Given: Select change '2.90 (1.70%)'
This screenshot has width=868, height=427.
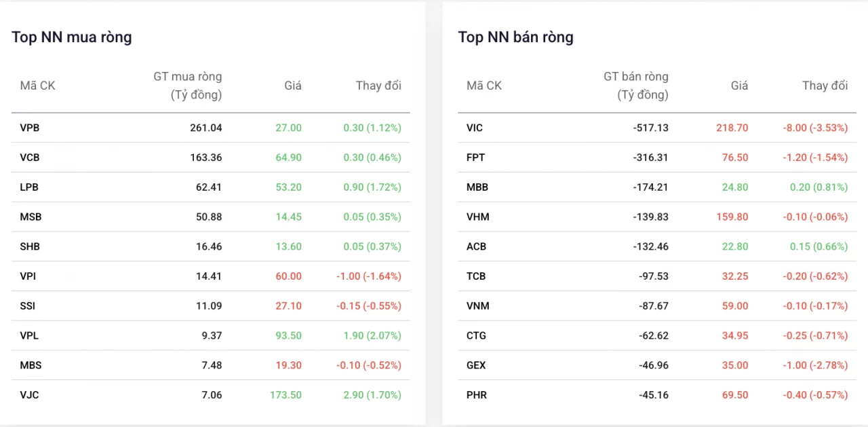Looking at the screenshot, I should click(x=372, y=395).
